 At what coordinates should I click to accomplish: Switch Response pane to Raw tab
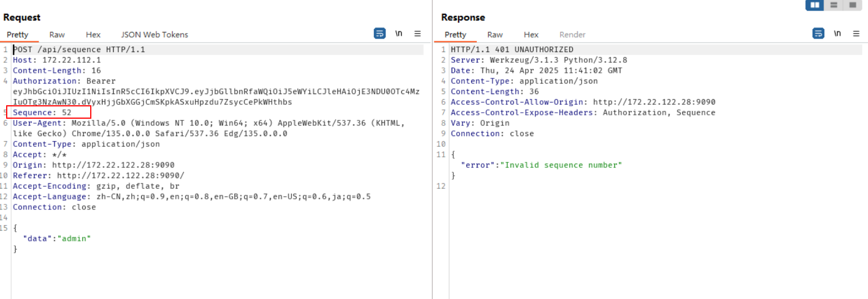point(495,35)
